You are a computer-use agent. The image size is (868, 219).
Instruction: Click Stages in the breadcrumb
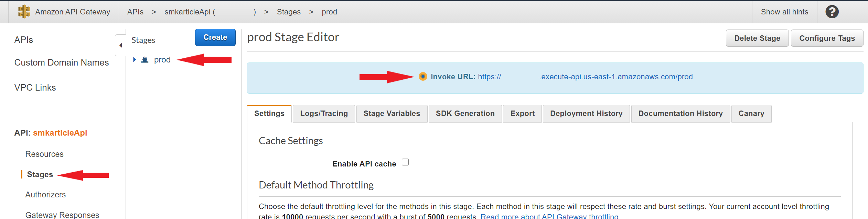tap(289, 12)
